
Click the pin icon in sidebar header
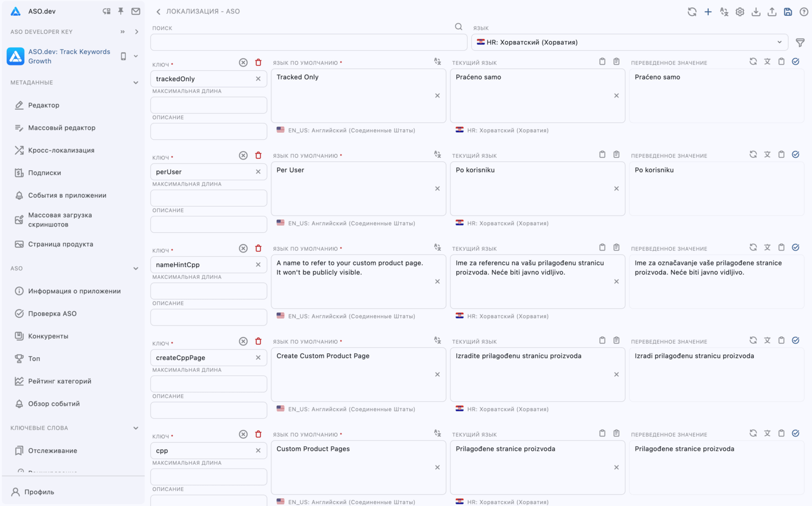click(x=121, y=11)
